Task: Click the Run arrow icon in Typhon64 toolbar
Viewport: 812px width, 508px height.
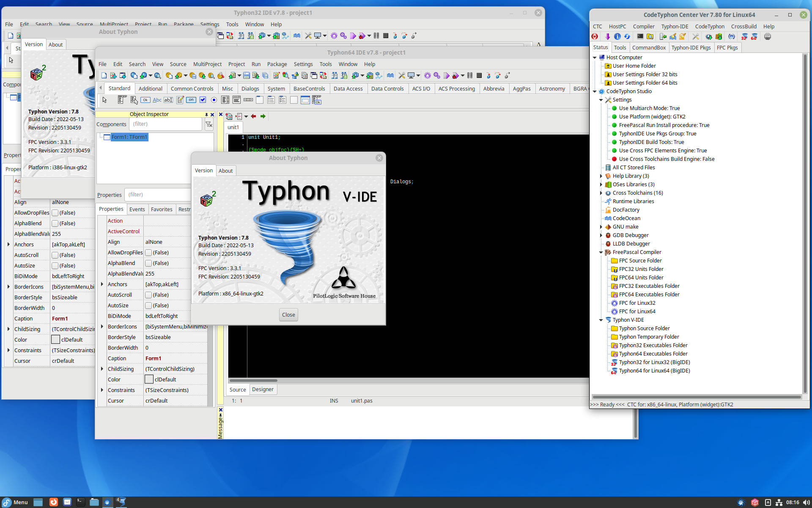Action: click(x=446, y=75)
